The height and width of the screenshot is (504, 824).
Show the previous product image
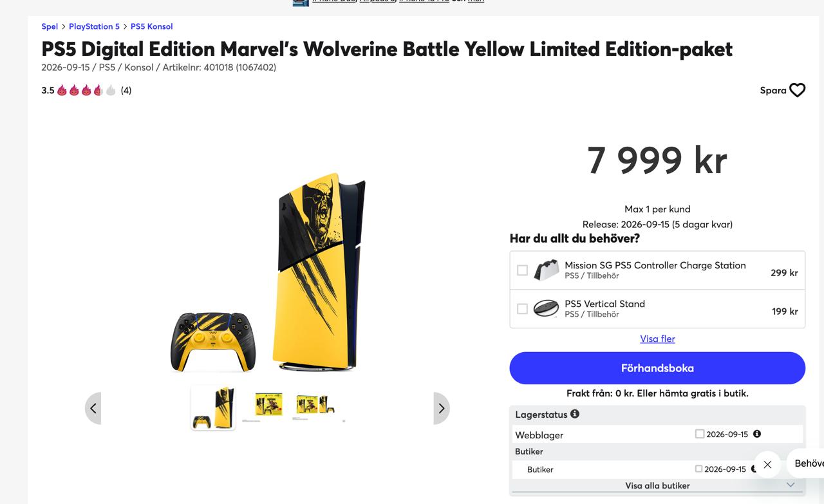(93, 408)
